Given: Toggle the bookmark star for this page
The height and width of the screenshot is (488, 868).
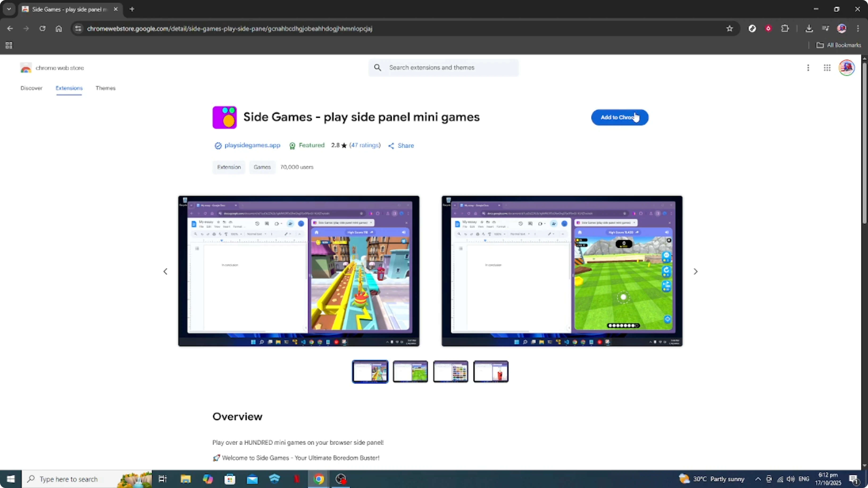Looking at the screenshot, I should [x=730, y=29].
